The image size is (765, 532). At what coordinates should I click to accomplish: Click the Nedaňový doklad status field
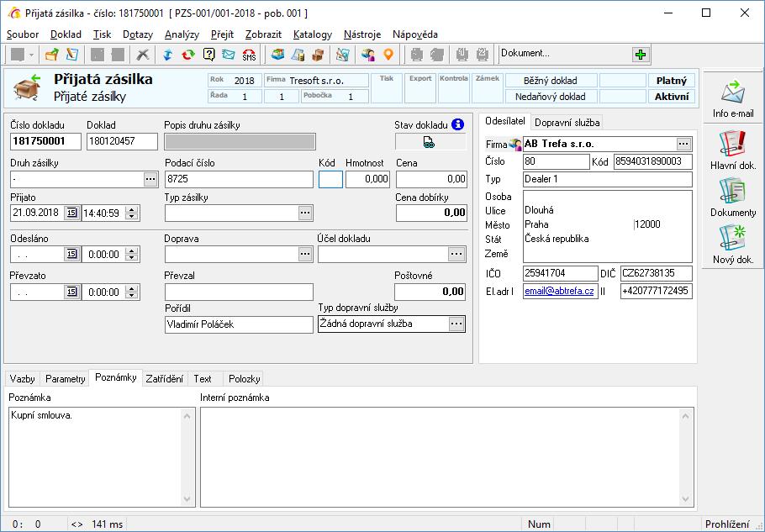coord(551,97)
